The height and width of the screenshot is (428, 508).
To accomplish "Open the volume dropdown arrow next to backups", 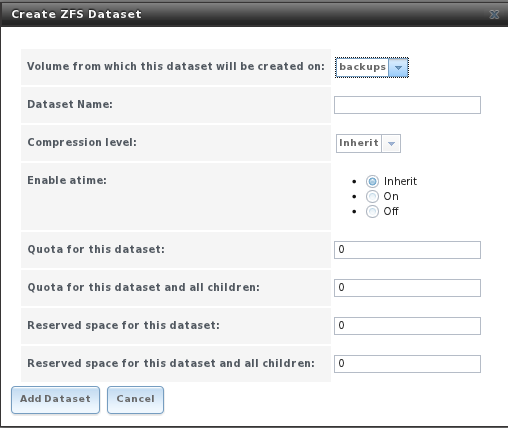I will point(398,67).
